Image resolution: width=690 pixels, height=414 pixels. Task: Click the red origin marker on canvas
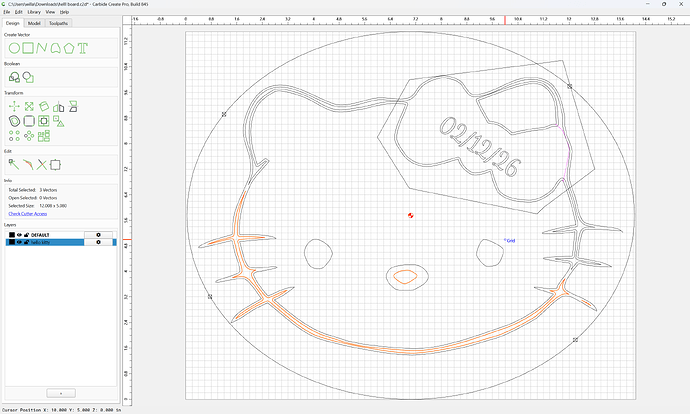click(x=411, y=215)
